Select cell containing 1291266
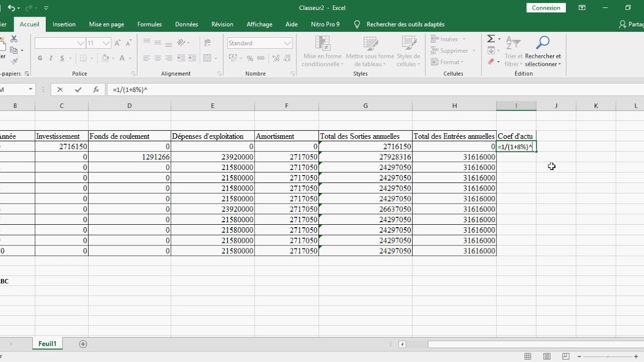 click(130, 157)
